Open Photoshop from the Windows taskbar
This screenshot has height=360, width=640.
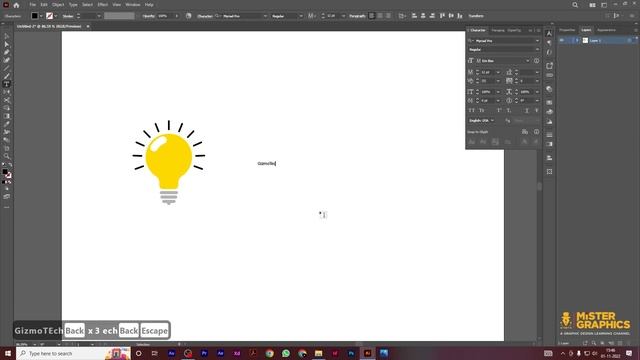(x=351, y=353)
